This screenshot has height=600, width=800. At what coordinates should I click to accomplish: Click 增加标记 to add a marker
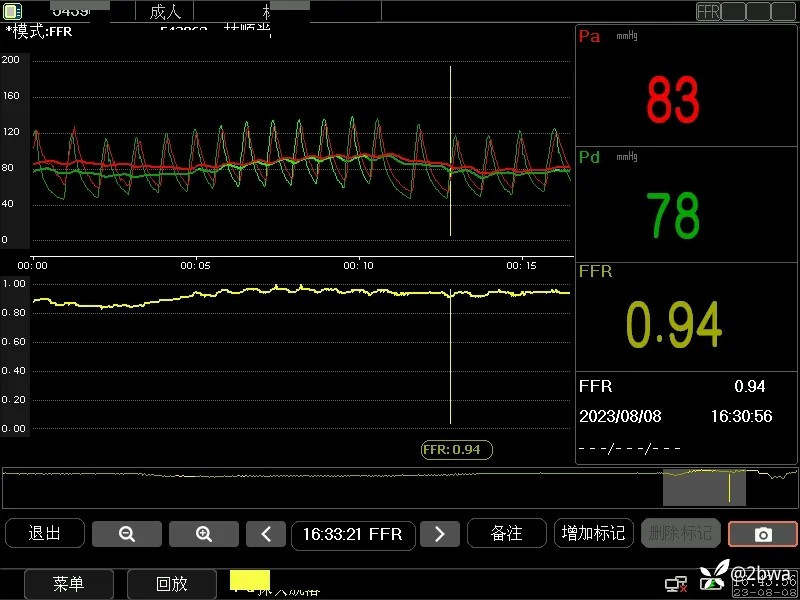point(593,534)
